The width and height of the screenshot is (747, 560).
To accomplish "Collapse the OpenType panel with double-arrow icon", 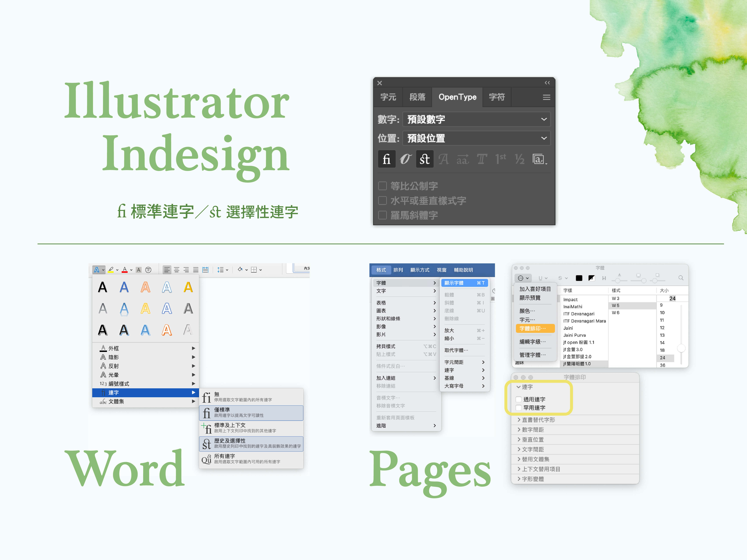I will click(547, 83).
